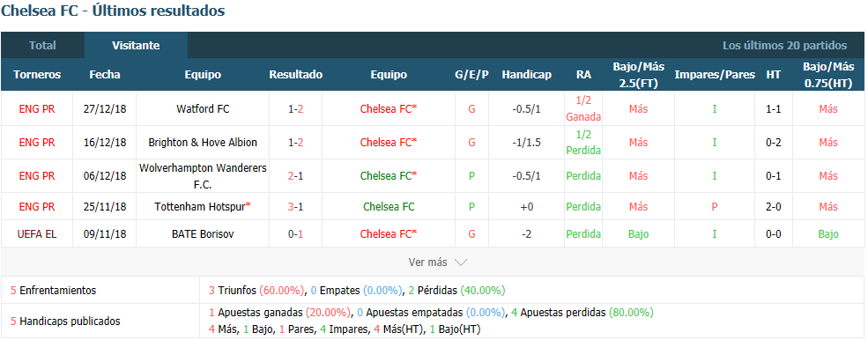This screenshot has height=340, width=868.
Task: Select the Visitante tab
Action: tap(137, 46)
